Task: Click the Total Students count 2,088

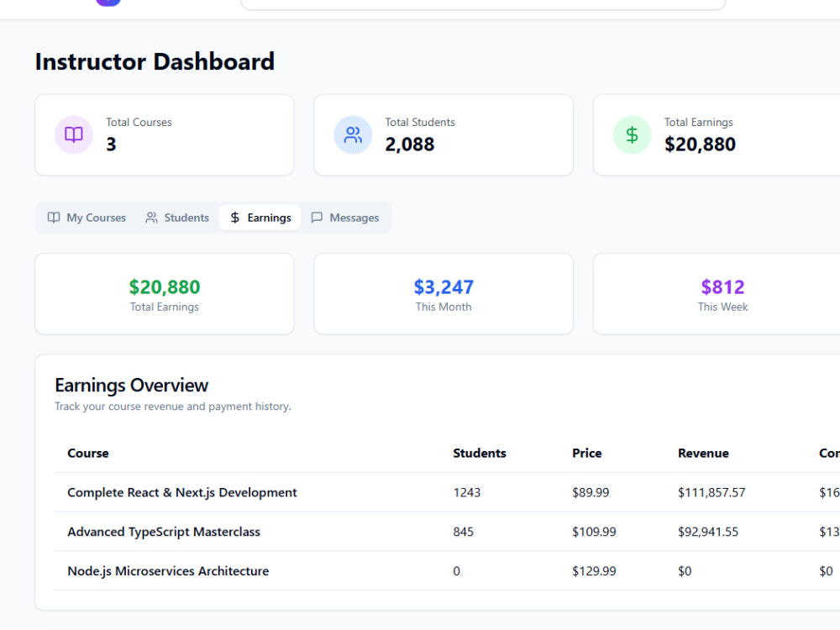Action: tap(410, 144)
